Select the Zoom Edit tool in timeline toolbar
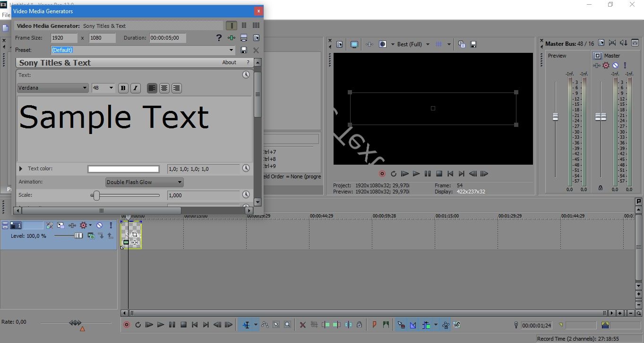The height and width of the screenshot is (343, 644). [287, 325]
